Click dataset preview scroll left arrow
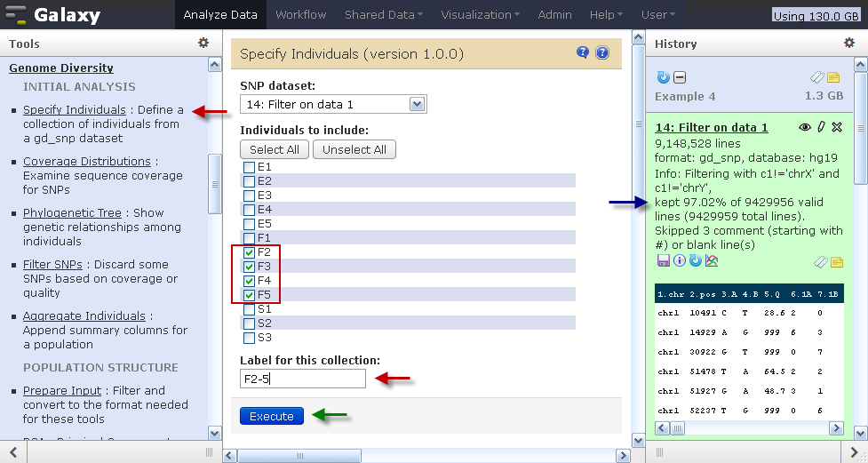868x463 pixels. coord(662,428)
